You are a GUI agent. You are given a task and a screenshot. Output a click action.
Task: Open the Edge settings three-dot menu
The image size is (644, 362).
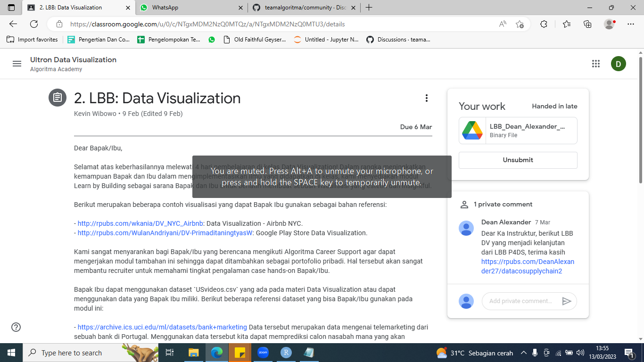point(631,24)
